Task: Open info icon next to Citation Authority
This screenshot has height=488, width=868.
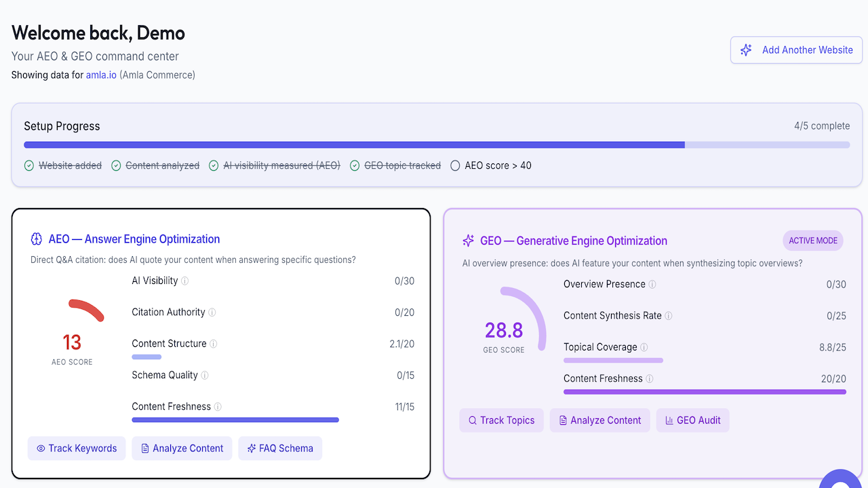Action: (x=212, y=312)
